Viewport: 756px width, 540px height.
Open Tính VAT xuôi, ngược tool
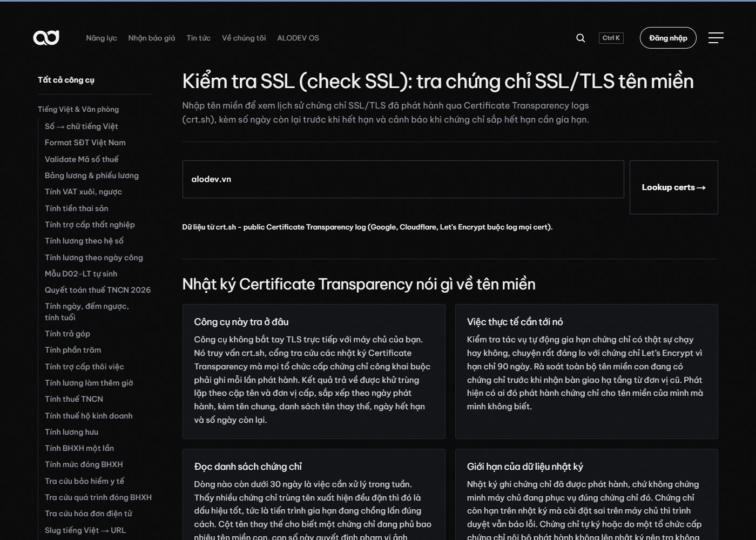pos(83,192)
